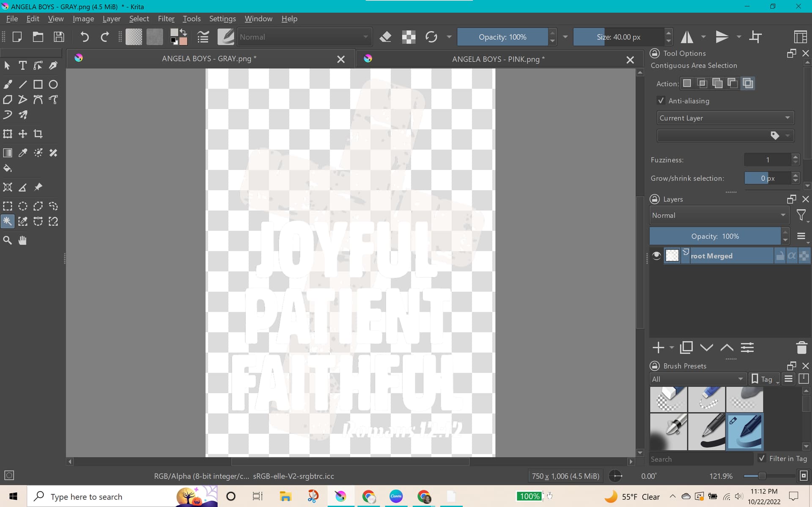Toggle the Filter in Tag checkbox
Screen dimensions: 812x507
pos(762,458)
